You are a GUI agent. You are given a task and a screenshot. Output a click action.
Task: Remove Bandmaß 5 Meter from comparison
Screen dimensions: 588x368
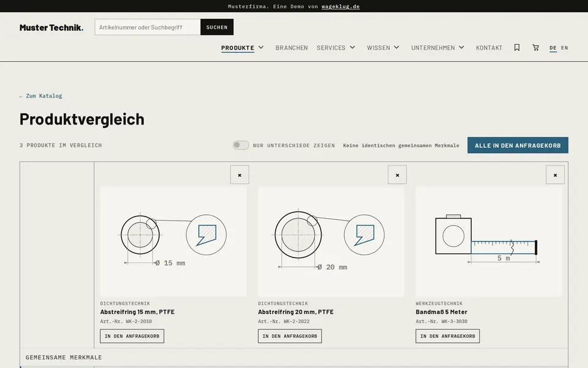pos(555,175)
